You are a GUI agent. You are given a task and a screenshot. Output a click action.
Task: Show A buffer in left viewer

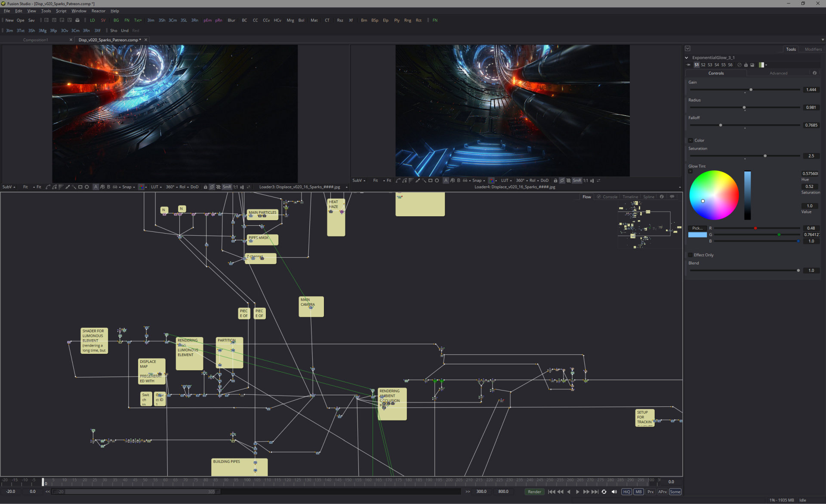[96, 187]
